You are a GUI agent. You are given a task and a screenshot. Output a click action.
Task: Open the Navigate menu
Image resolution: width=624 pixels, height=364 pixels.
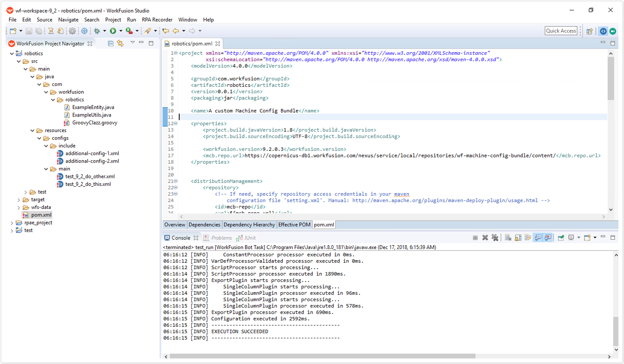[68, 20]
